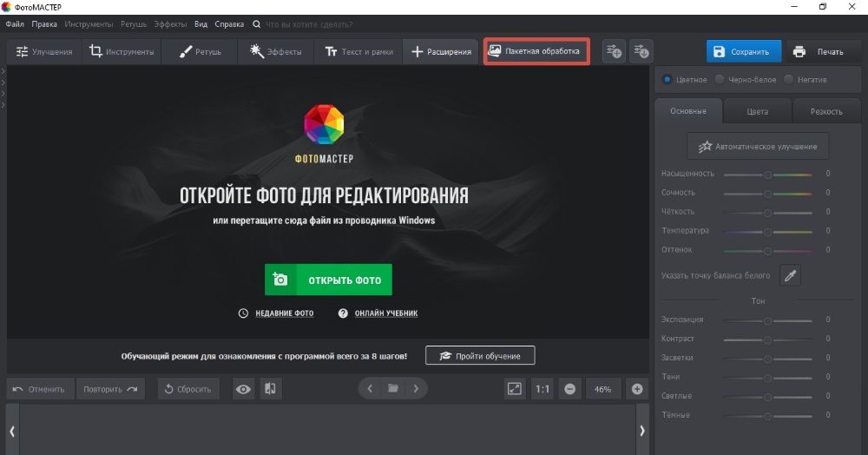
Task: Open the Улучшения section
Action: pyautogui.click(x=44, y=51)
